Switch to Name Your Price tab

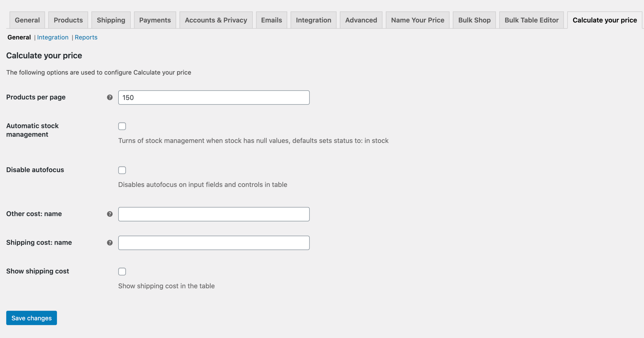[418, 20]
